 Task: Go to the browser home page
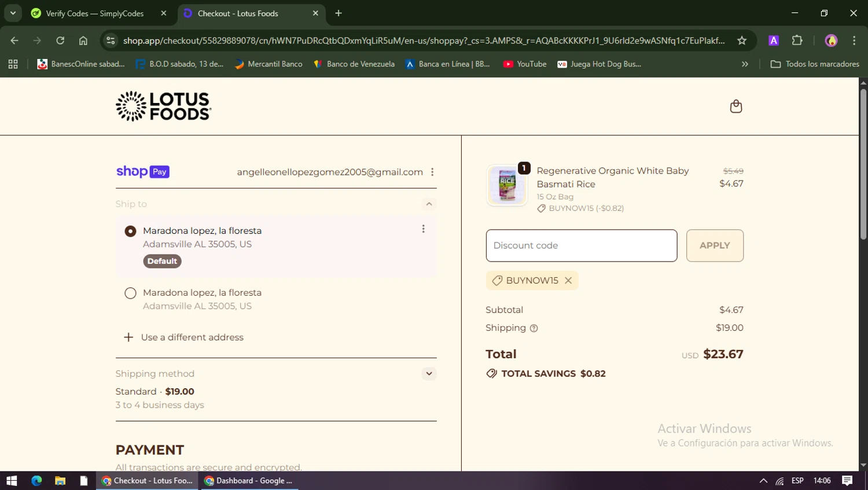click(x=83, y=40)
